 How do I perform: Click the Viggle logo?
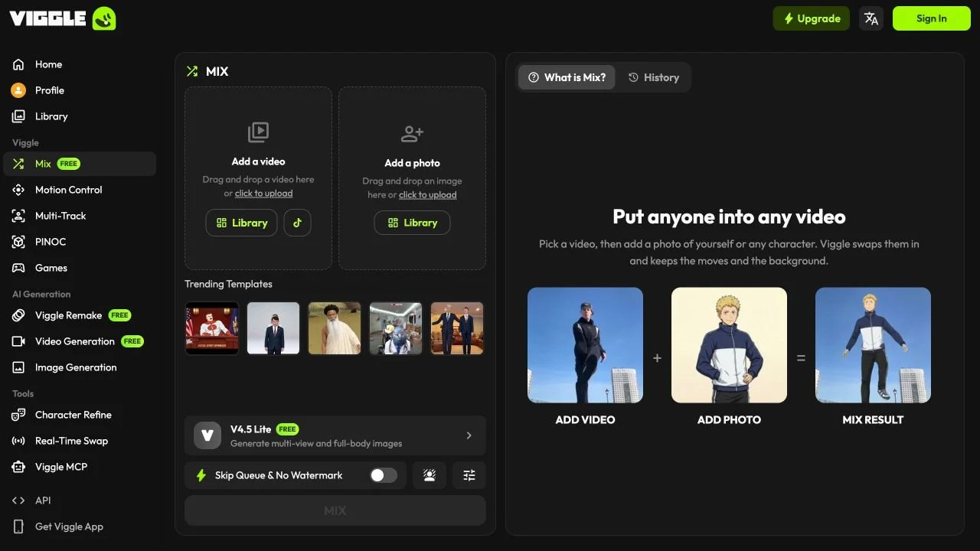click(63, 18)
